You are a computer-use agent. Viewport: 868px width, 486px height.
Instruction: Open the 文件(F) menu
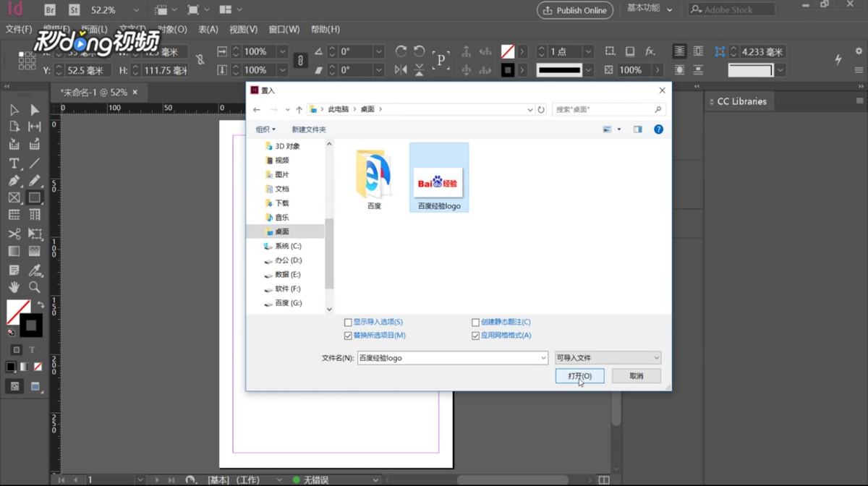click(19, 30)
